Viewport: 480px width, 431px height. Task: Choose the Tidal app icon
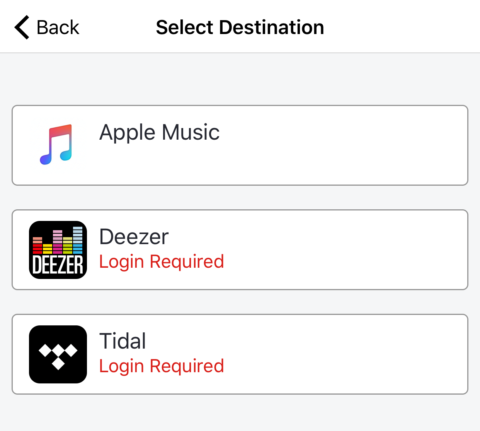coord(58,354)
